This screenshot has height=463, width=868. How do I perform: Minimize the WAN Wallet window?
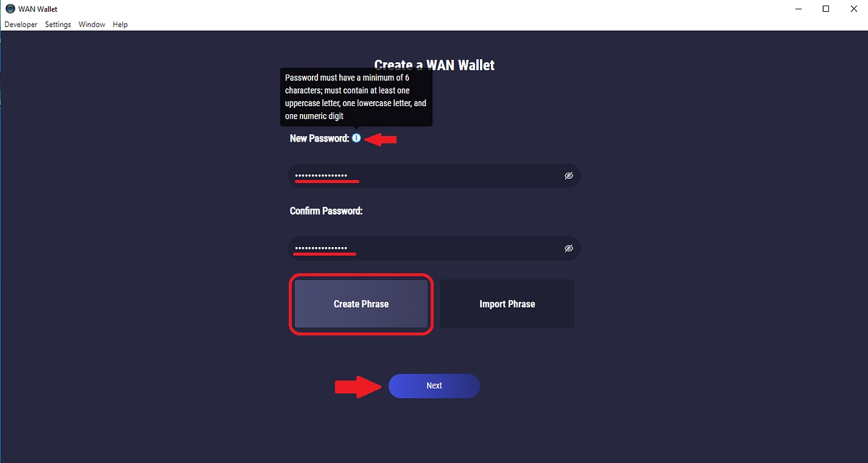click(797, 9)
